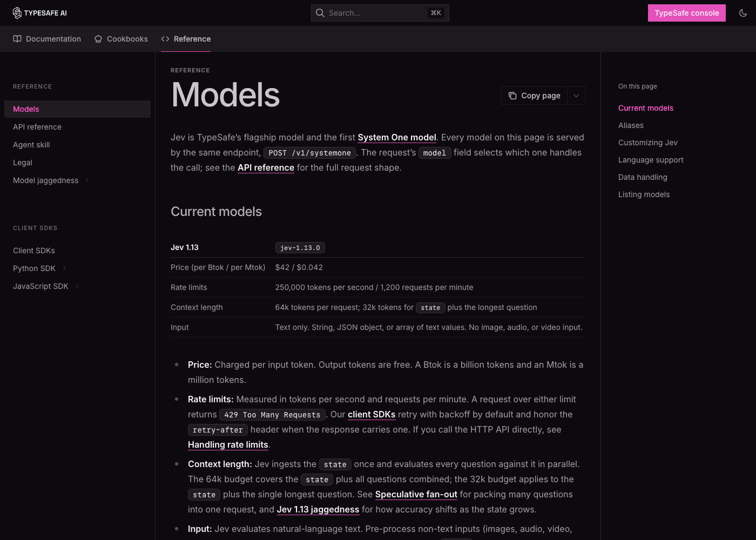Image resolution: width=756 pixels, height=540 pixels.
Task: Click the search magnifier icon
Action: (320, 13)
